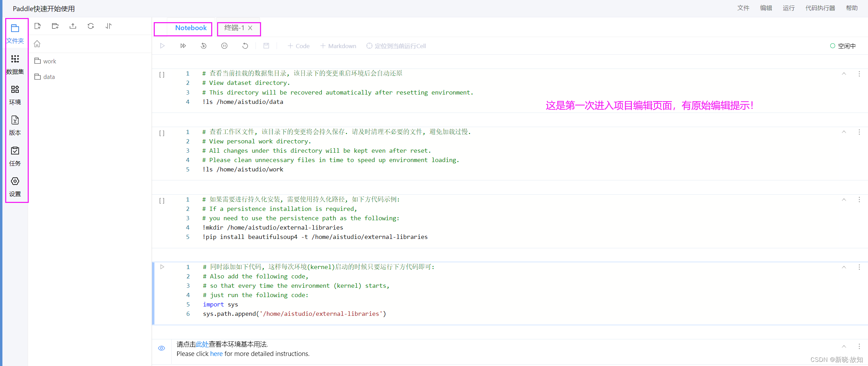
Task: Open the 文件 menu
Action: coord(743,8)
